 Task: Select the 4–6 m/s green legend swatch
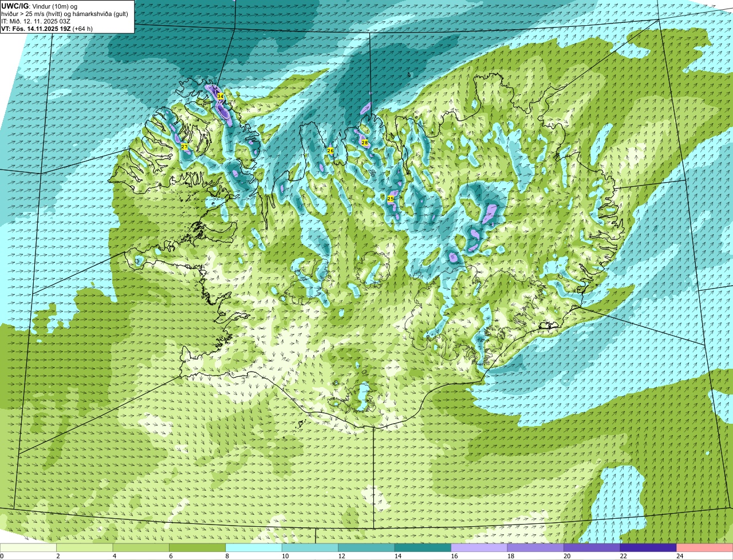click(x=141, y=547)
